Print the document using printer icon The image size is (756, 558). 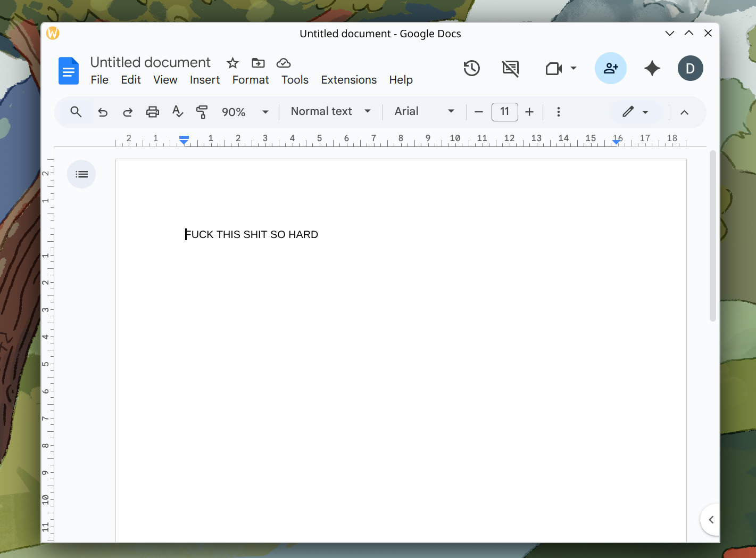pyautogui.click(x=153, y=112)
